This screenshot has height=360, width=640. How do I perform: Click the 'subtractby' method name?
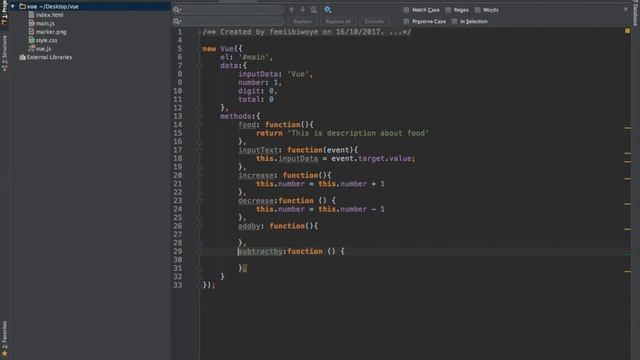tap(260, 251)
